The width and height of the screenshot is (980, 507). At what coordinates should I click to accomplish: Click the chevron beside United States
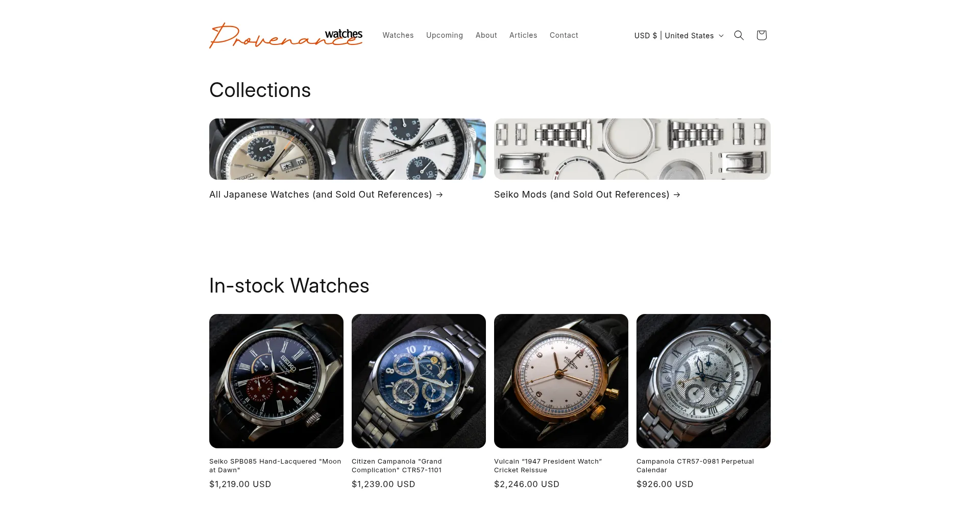click(x=721, y=36)
